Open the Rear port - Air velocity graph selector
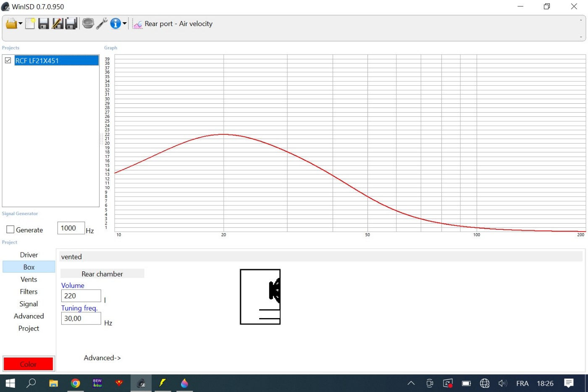 pos(173,24)
